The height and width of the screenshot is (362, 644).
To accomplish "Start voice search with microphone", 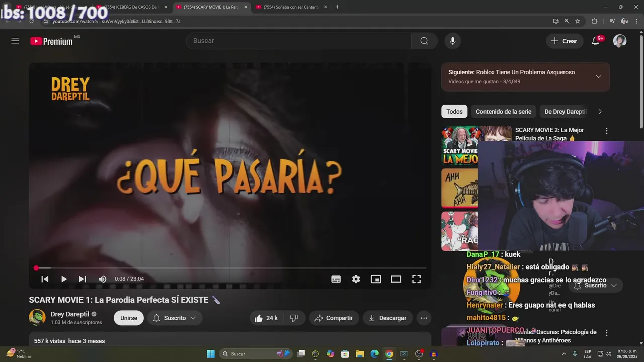I will 453,41.
